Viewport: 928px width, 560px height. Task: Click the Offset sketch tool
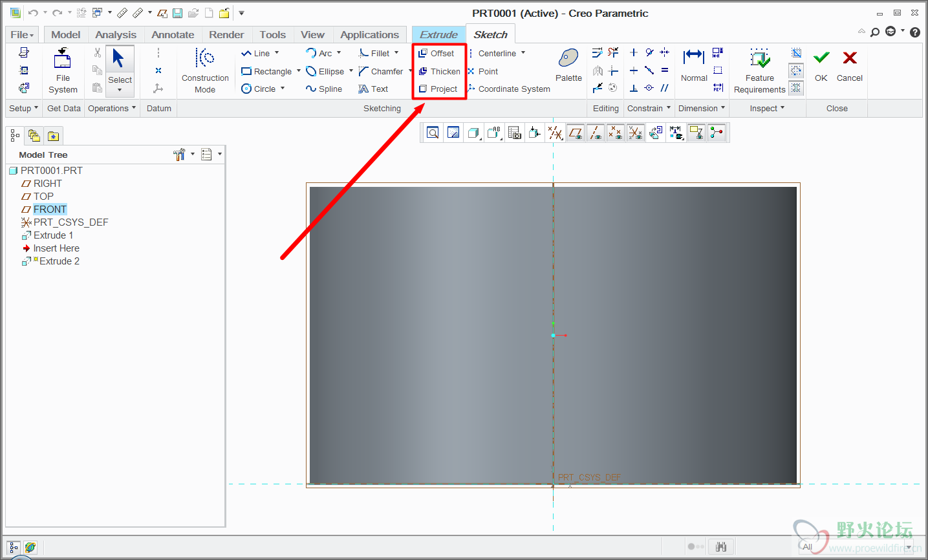pyautogui.click(x=437, y=53)
